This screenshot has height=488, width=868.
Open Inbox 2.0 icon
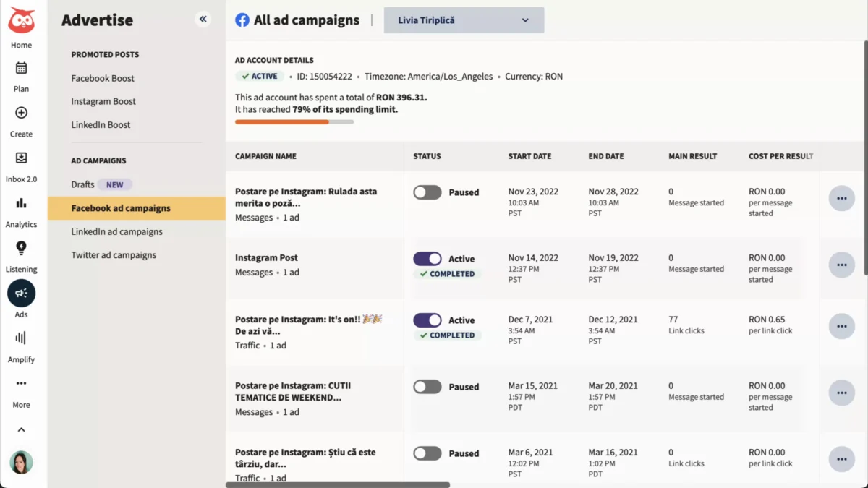click(x=22, y=158)
